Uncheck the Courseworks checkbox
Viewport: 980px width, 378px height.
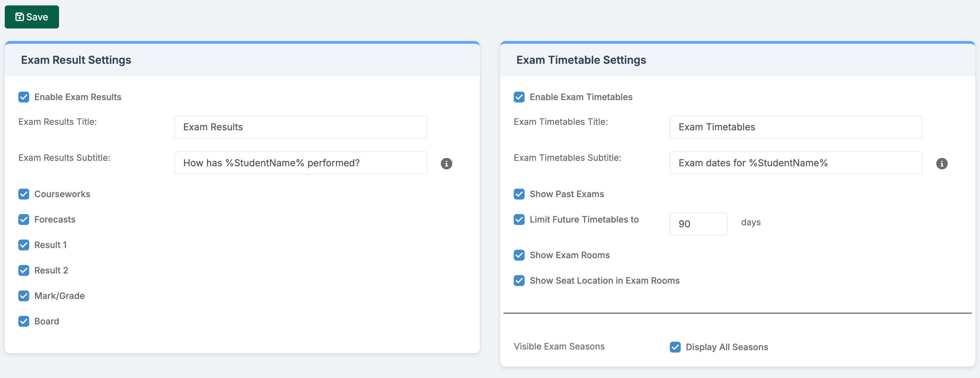tap(24, 194)
